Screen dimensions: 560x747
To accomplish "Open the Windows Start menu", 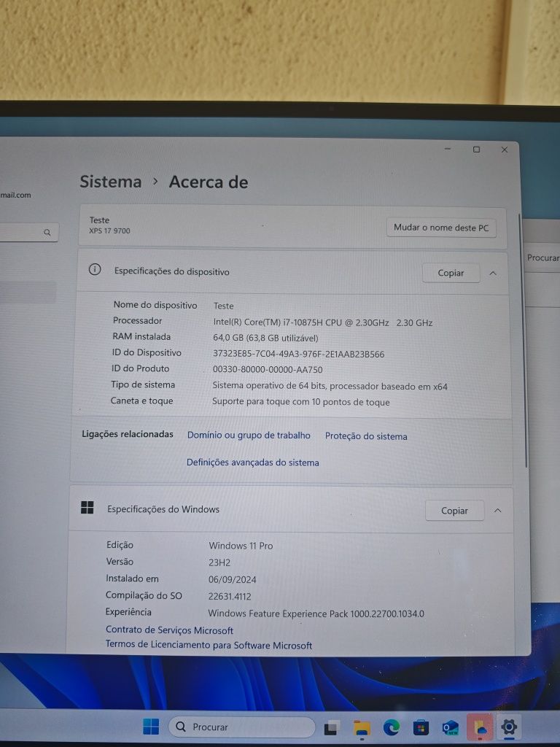I will click(x=151, y=727).
